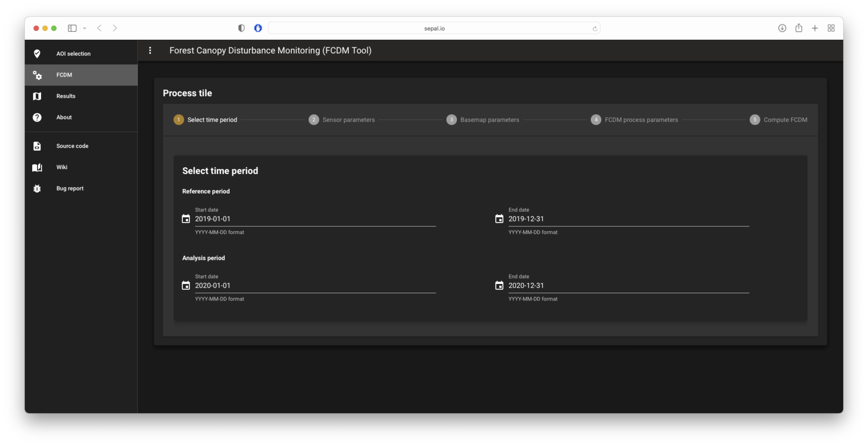Viewport: 868px width, 446px height.
Task: Click the Bug report icon
Action: pyautogui.click(x=37, y=188)
